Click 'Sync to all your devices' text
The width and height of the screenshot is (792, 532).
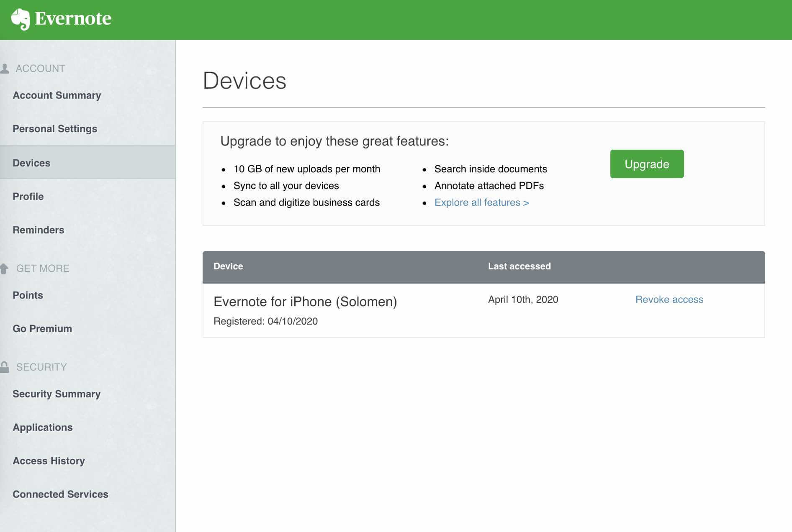point(286,186)
